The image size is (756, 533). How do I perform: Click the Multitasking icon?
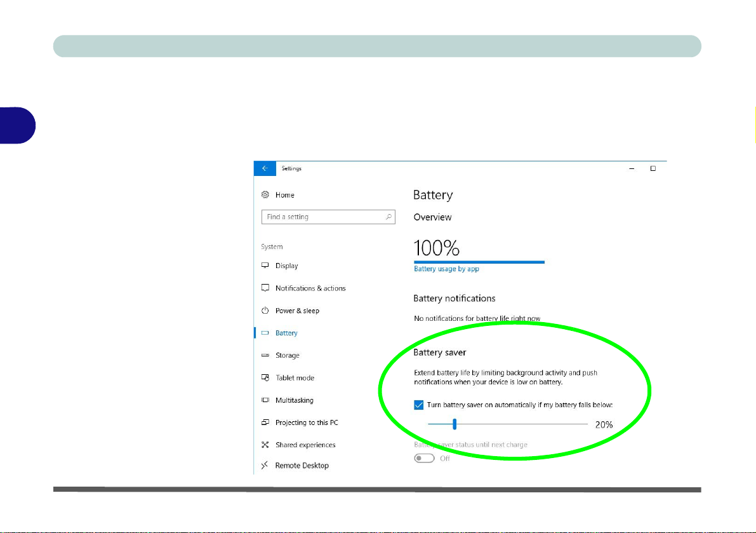[265, 400]
